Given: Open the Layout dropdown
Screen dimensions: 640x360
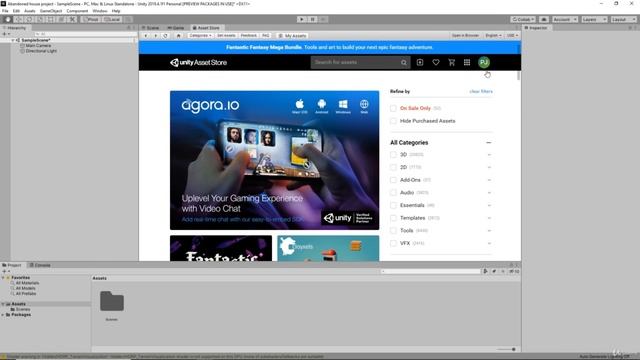Looking at the screenshot, I should point(623,19).
